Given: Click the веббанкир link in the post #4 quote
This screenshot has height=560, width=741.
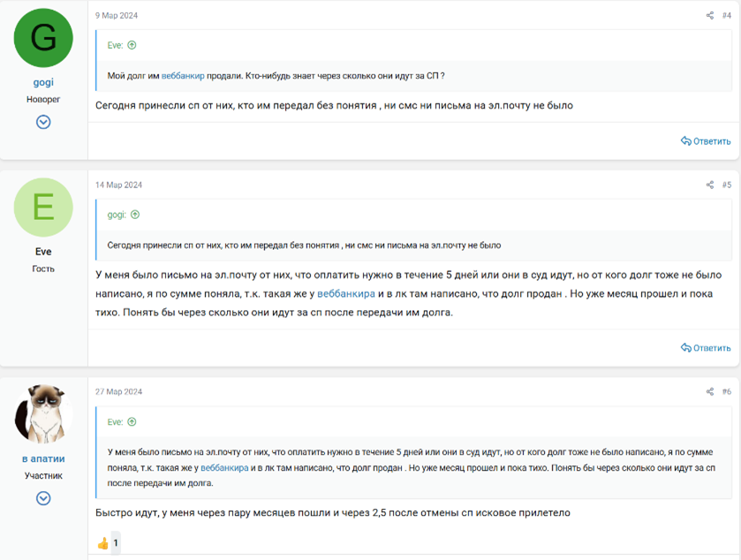Looking at the screenshot, I should tap(183, 76).
